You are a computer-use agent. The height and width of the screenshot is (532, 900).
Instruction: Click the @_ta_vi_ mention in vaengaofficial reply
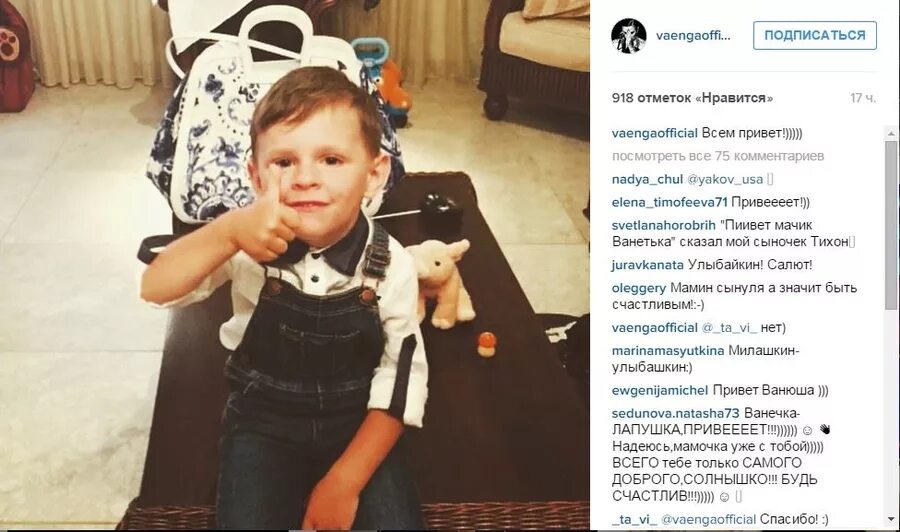730,328
